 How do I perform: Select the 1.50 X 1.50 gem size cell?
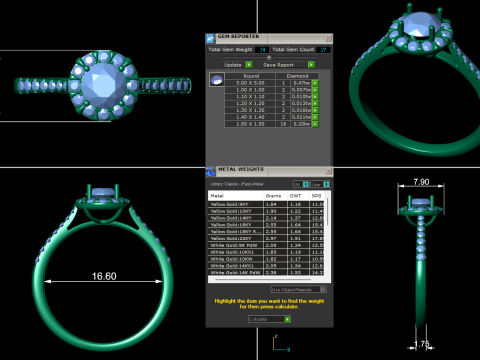tap(250, 124)
